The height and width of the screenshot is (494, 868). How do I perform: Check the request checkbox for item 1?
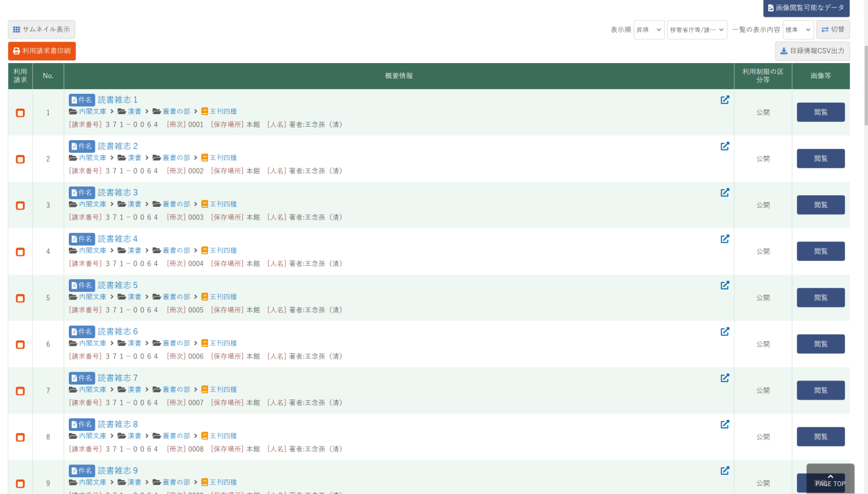pyautogui.click(x=20, y=113)
